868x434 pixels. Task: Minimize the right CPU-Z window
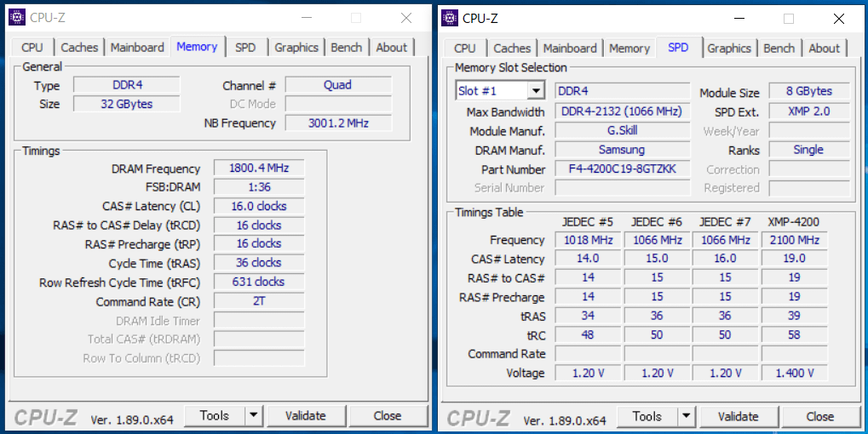pos(739,19)
